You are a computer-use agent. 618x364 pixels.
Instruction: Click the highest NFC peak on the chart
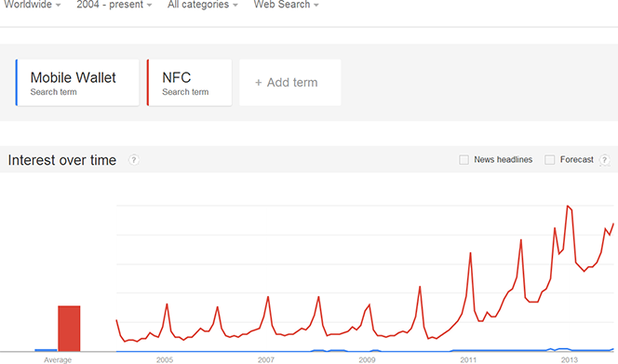[x=568, y=207]
